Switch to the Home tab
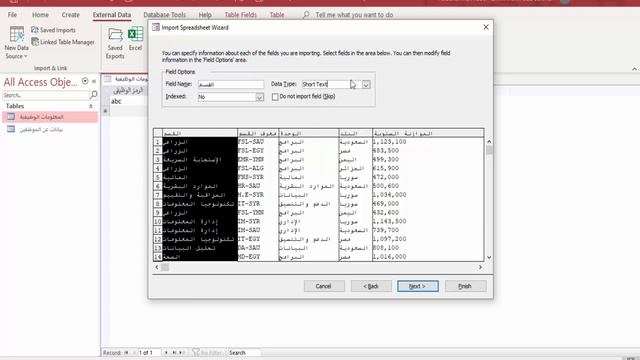The width and height of the screenshot is (640, 360). pos(40,15)
